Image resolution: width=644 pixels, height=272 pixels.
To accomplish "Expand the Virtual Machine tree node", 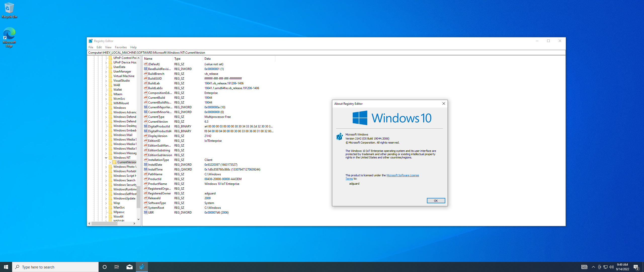I will pos(106,76).
